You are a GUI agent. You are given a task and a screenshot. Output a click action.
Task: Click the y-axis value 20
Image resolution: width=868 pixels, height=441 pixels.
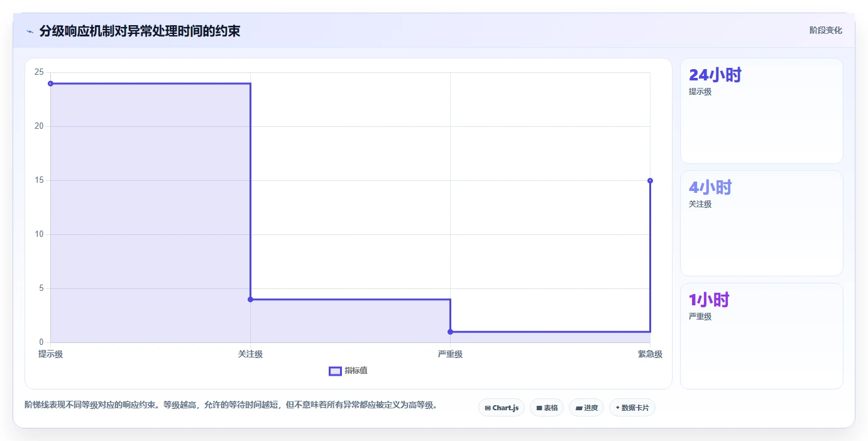click(39, 126)
